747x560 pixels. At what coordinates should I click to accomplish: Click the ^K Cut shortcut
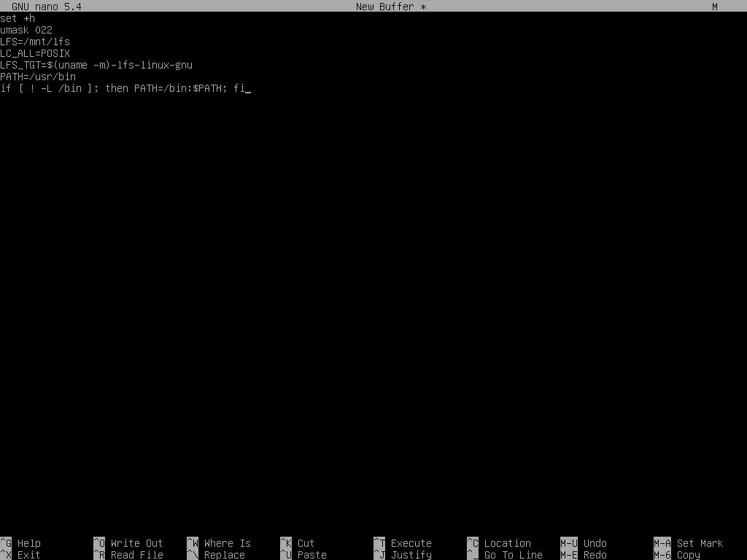[298, 543]
